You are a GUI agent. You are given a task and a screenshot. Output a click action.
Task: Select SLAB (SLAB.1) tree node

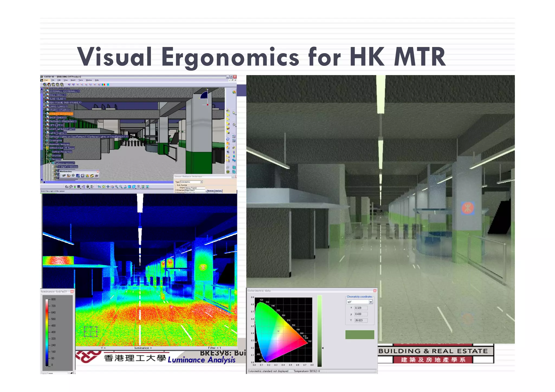click(57, 99)
